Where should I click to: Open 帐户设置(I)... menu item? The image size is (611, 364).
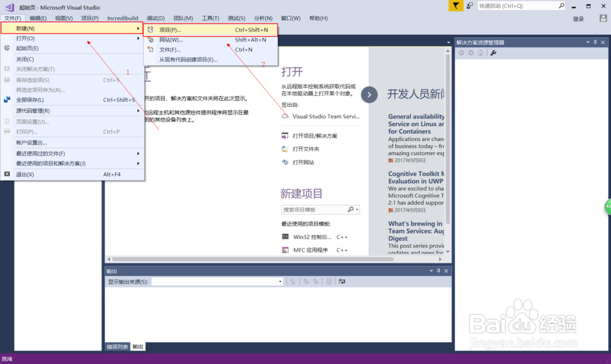[73, 142]
